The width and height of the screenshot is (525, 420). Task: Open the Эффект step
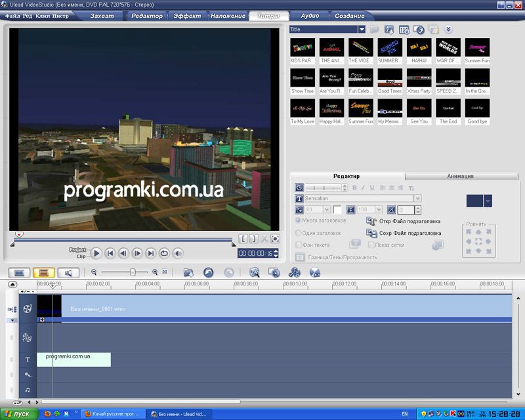coord(187,16)
